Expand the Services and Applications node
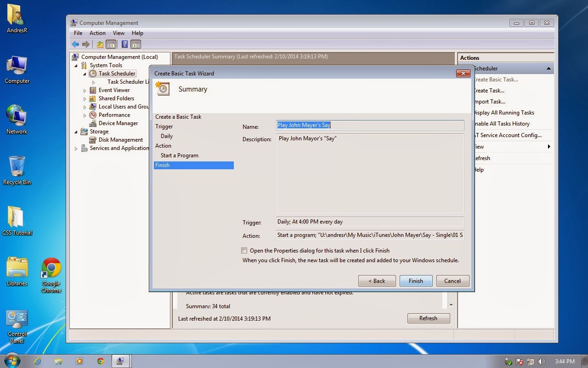588x368 pixels. click(x=76, y=149)
